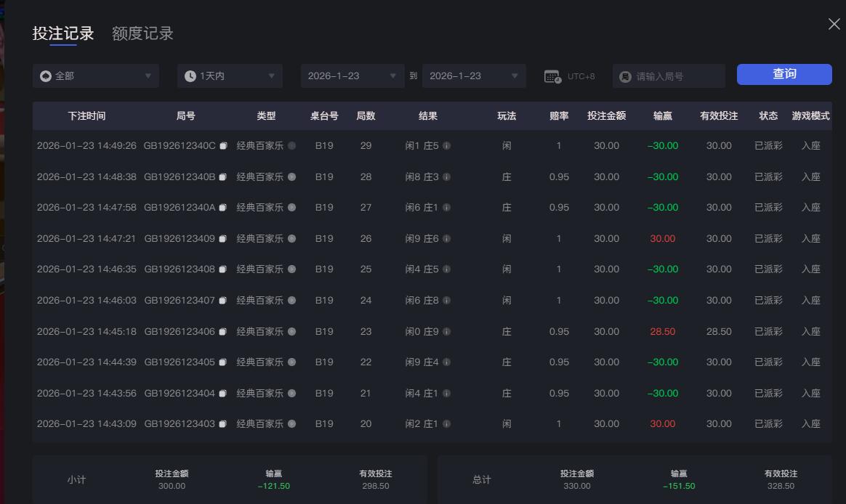Click the 局号 icon in the search field
846x504 pixels.
[626, 76]
